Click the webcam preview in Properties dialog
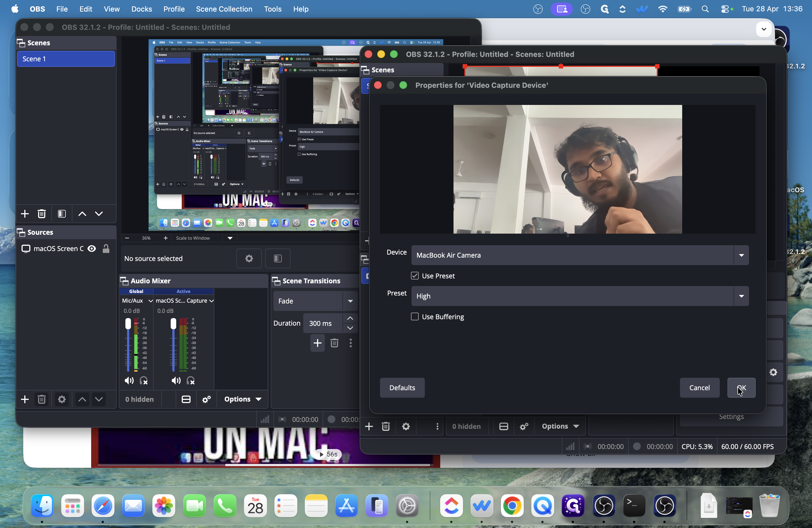Image resolution: width=812 pixels, height=528 pixels. [x=567, y=169]
